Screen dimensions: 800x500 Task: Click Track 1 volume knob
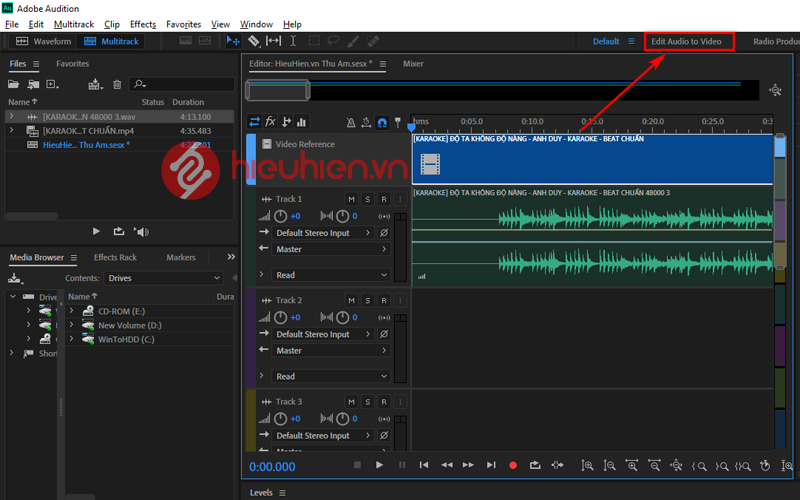point(281,216)
